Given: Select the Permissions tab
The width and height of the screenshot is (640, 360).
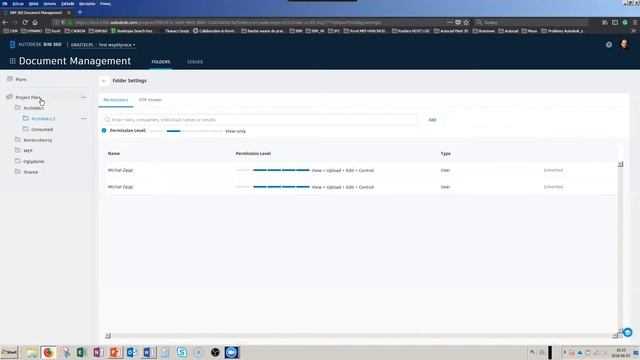Looking at the screenshot, I should [x=116, y=100].
